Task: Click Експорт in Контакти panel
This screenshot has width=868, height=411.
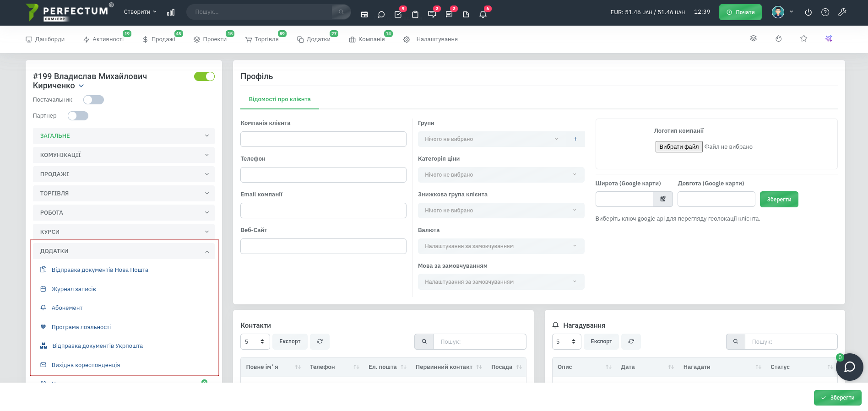Action: click(290, 341)
